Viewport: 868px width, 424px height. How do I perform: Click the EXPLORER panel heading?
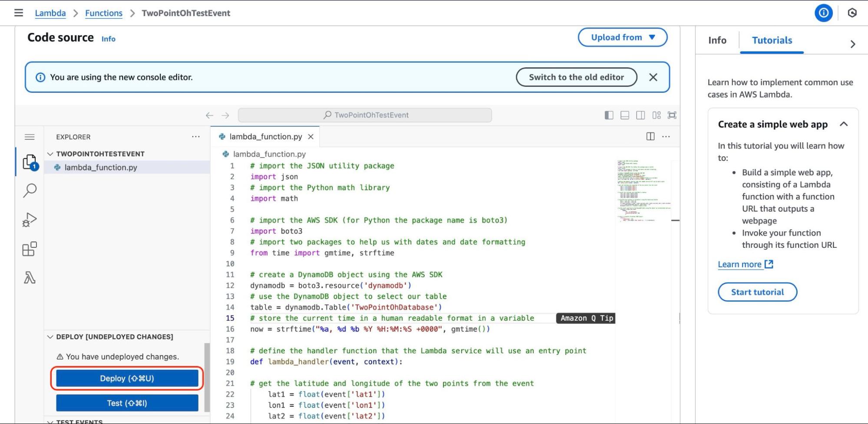pyautogui.click(x=73, y=137)
